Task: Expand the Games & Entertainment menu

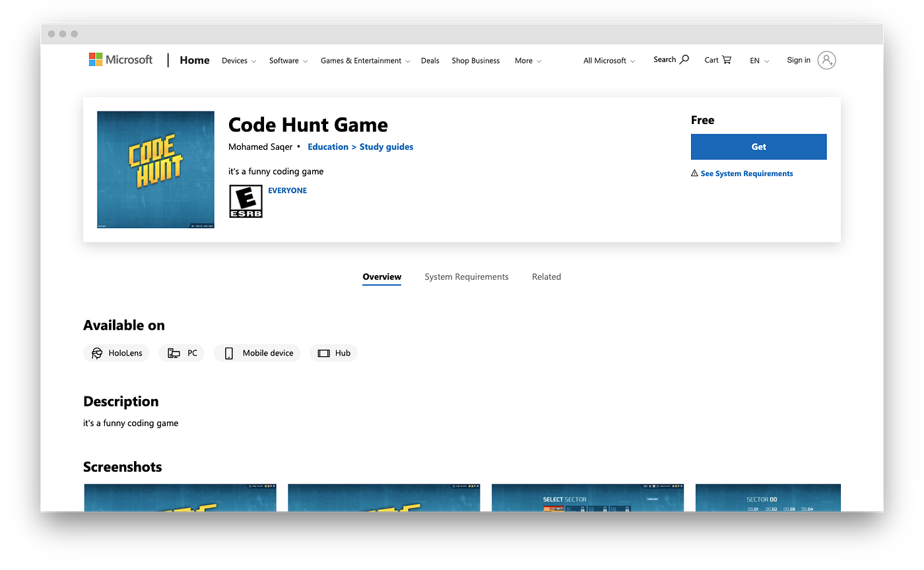Action: pyautogui.click(x=366, y=61)
